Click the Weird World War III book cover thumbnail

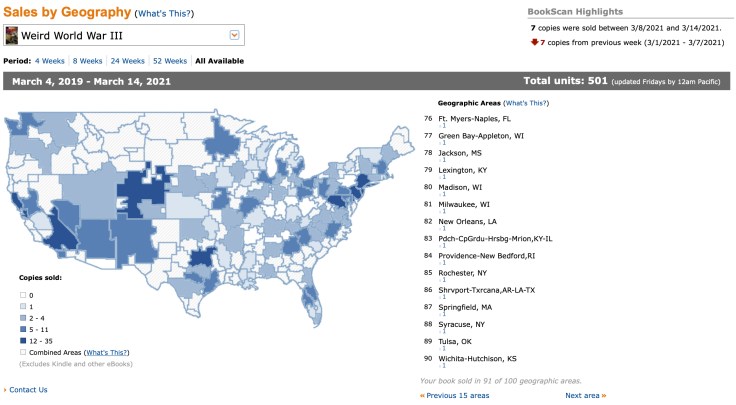click(12, 37)
